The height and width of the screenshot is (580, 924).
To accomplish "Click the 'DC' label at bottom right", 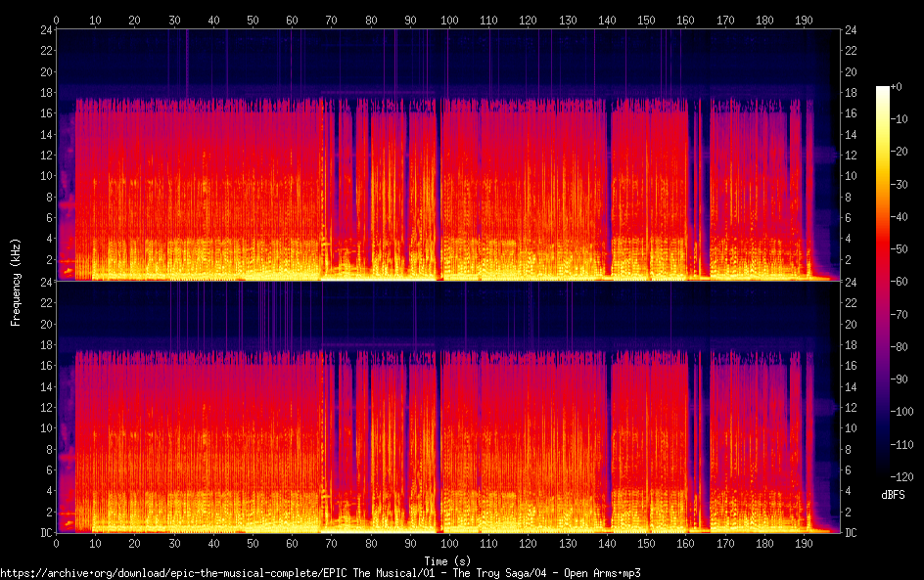I will pyautogui.click(x=852, y=533).
